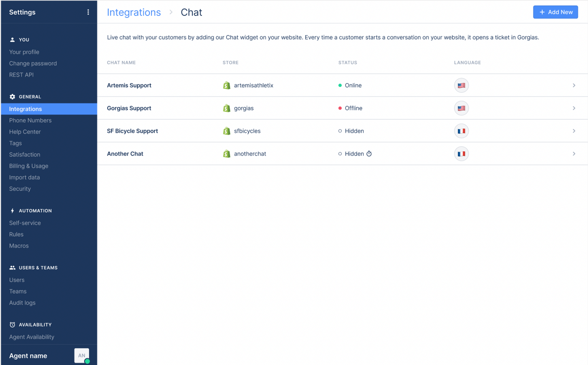Click the French flag for Another Chat
The height and width of the screenshot is (365, 588).
coord(461,154)
